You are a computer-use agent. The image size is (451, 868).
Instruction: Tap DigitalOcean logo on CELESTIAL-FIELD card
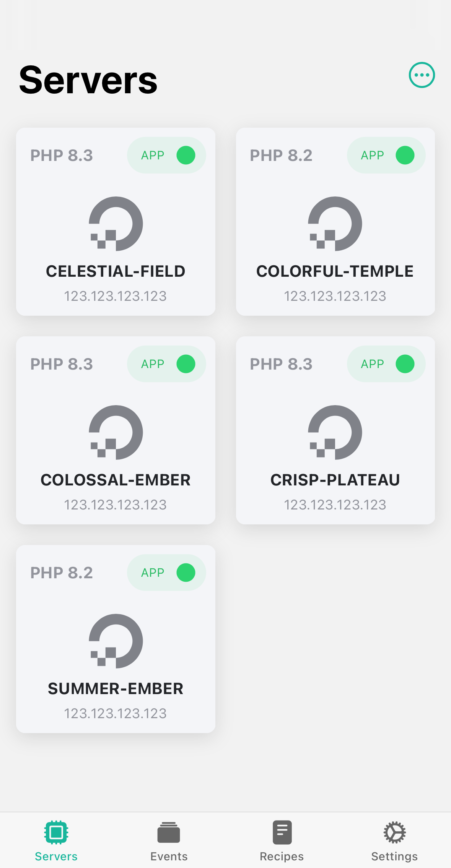click(x=116, y=224)
